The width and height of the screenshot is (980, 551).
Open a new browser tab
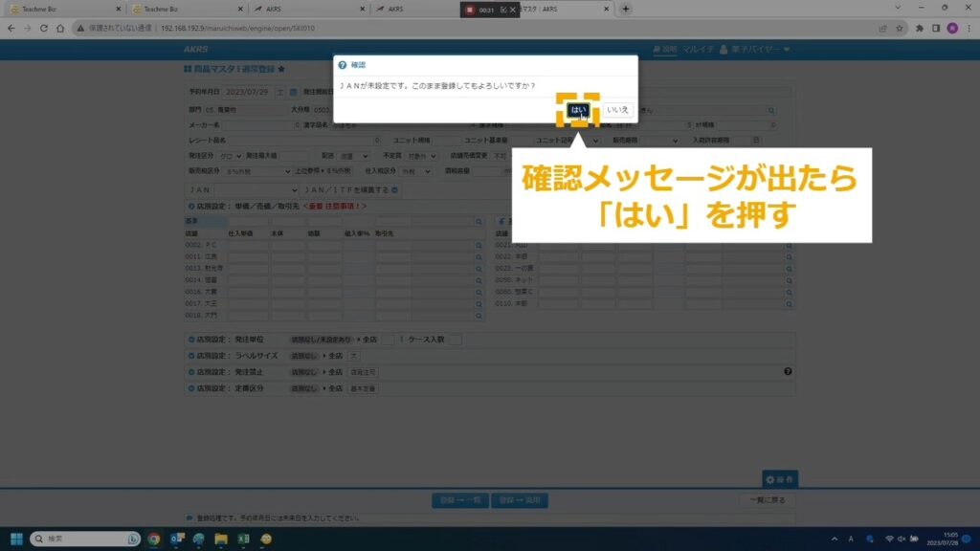[x=626, y=9]
